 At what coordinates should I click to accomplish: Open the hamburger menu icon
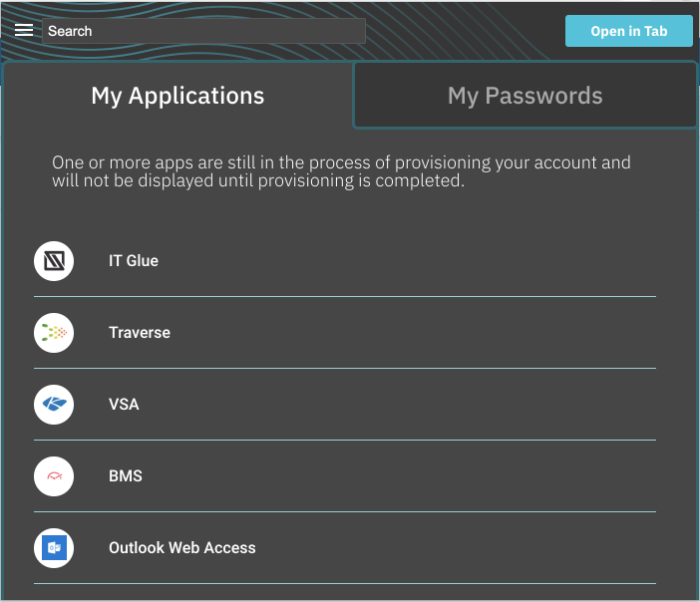click(x=24, y=30)
